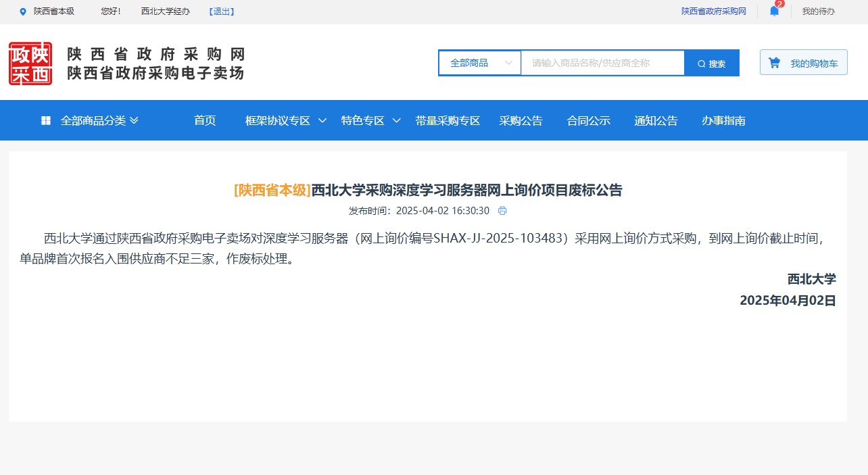868x475 pixels.
Task: Open the 合同公示 menu item
Action: [588, 120]
